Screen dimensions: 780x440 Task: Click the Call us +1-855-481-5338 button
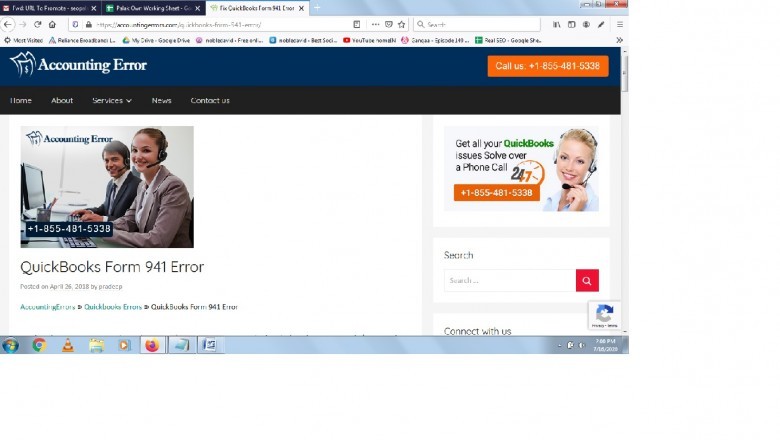pyautogui.click(x=548, y=66)
